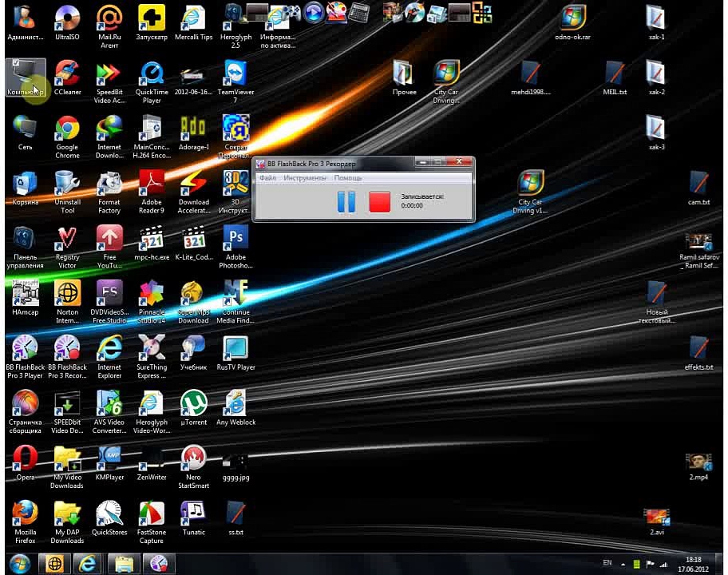This screenshot has width=728, height=575.
Task: Click the EN language indicator in tray
Action: 607,563
